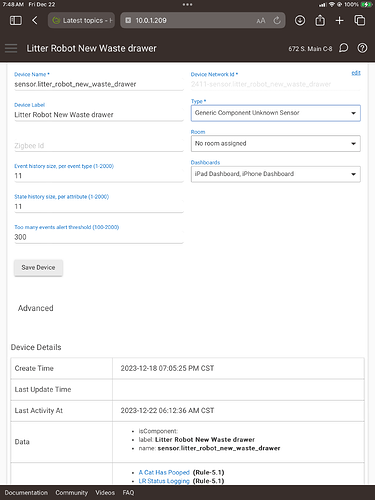Click the Device Network Id field
375x500 pixels.
(x=276, y=84)
